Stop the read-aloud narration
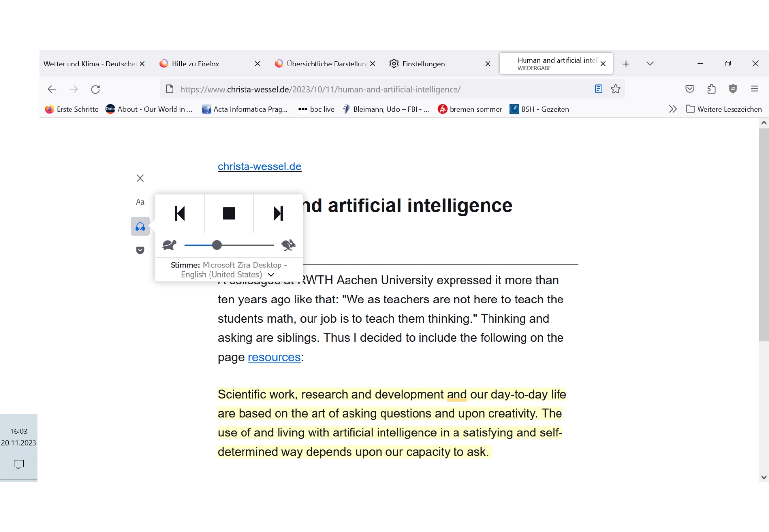 pyautogui.click(x=229, y=213)
